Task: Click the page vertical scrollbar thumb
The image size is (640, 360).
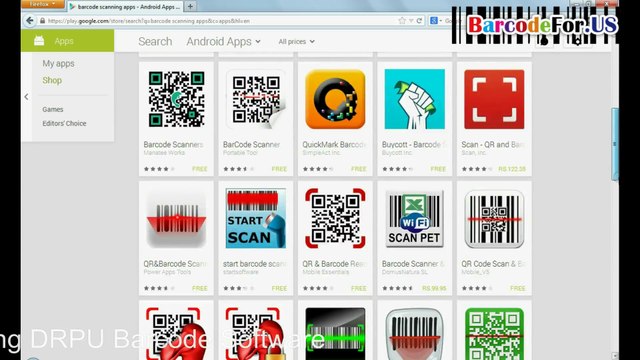Action: 615,144
